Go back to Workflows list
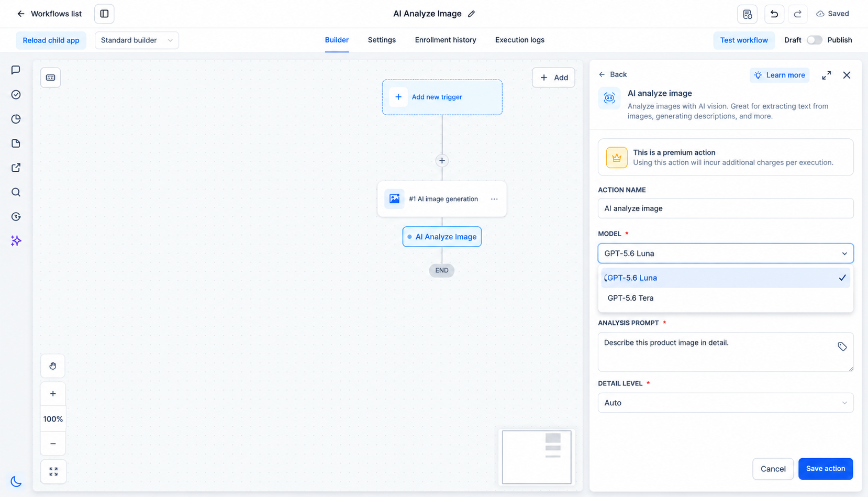The height and width of the screenshot is (497, 868). tap(49, 14)
